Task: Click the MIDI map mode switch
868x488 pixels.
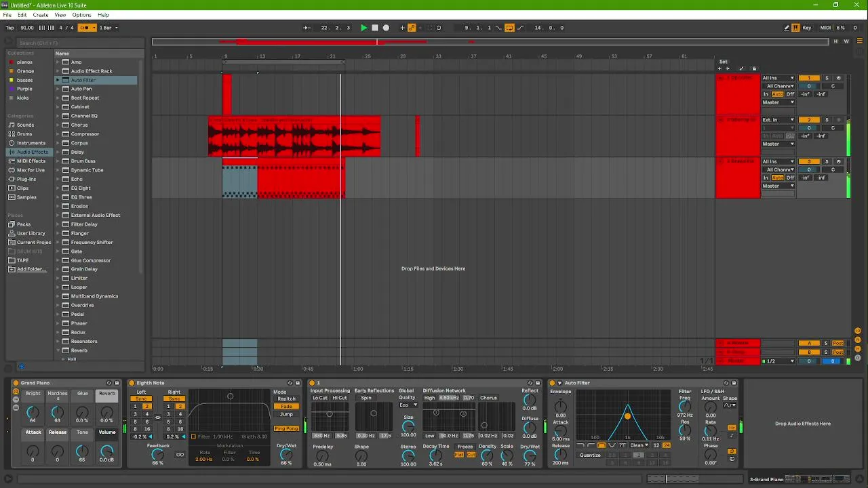Action: click(x=825, y=28)
